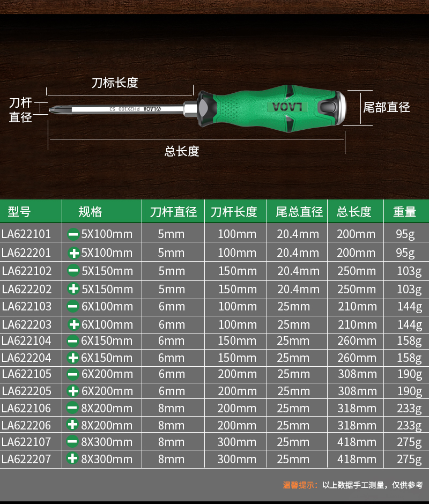The height and width of the screenshot is (504, 429).
Task: Click the 8X300mm spec in the LA622207 row
Action: point(107,459)
